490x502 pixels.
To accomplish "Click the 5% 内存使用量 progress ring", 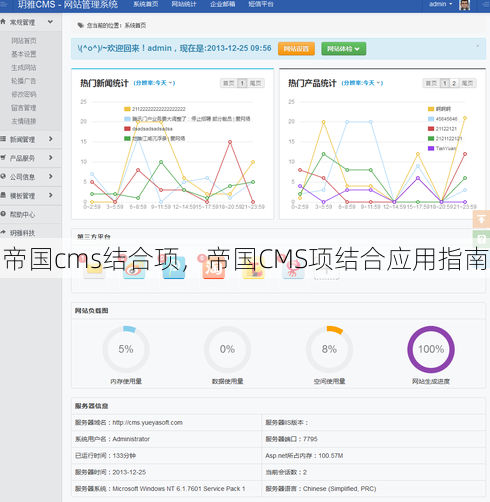I will click(126, 349).
